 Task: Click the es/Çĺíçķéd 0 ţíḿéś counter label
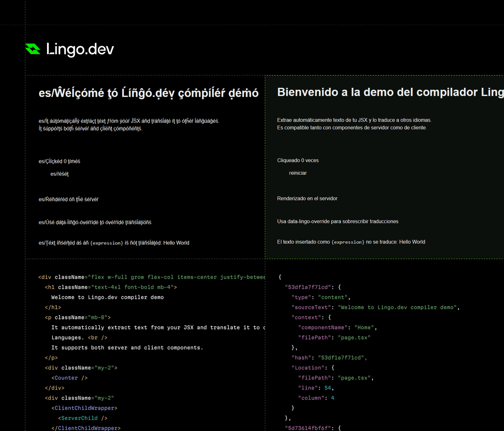pos(59,161)
